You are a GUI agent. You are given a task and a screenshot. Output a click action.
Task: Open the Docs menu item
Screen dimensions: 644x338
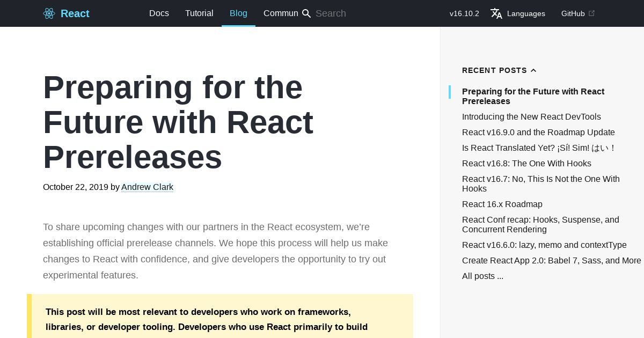(x=159, y=13)
